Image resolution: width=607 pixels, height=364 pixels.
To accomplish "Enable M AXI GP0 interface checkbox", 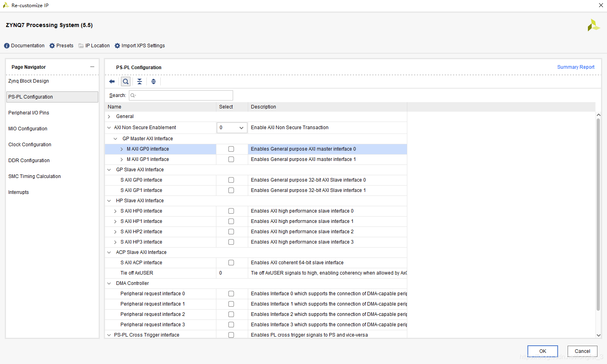I will click(231, 149).
